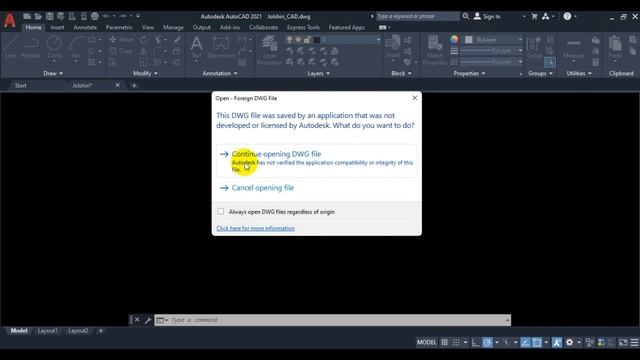Toggle polar tracking in status bar

pos(487,342)
